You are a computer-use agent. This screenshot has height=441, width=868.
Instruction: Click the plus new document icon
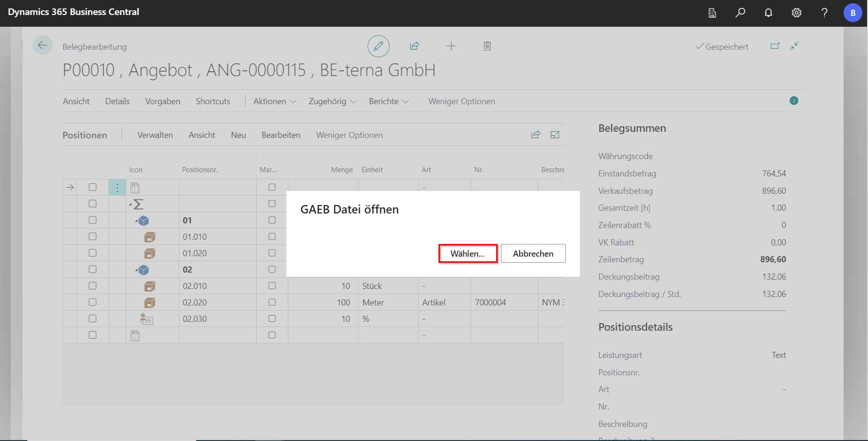coord(451,46)
